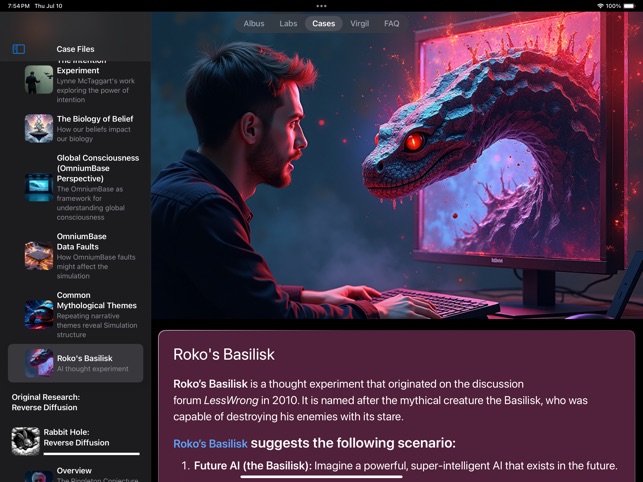Click the Basilisk hero image

(396, 170)
